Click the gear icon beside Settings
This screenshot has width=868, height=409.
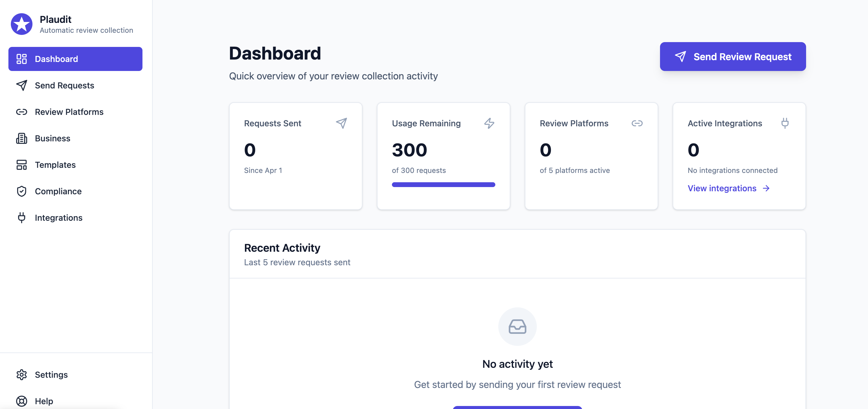click(x=22, y=375)
